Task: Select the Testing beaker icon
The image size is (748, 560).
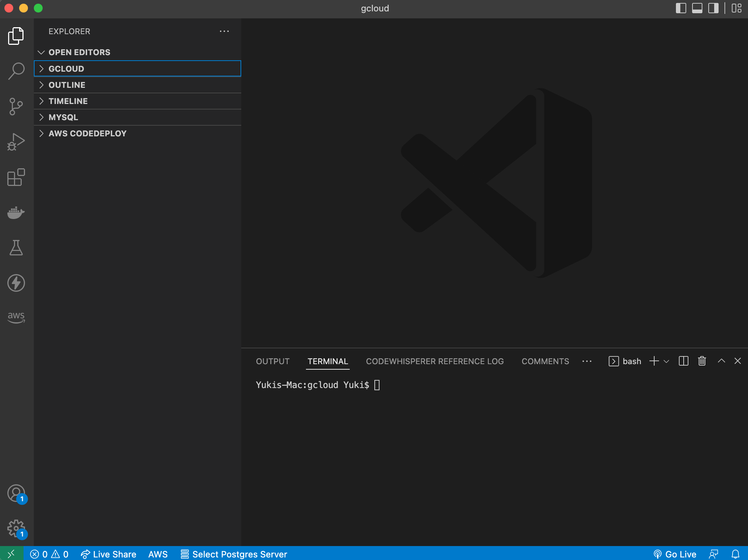Action: 16,248
